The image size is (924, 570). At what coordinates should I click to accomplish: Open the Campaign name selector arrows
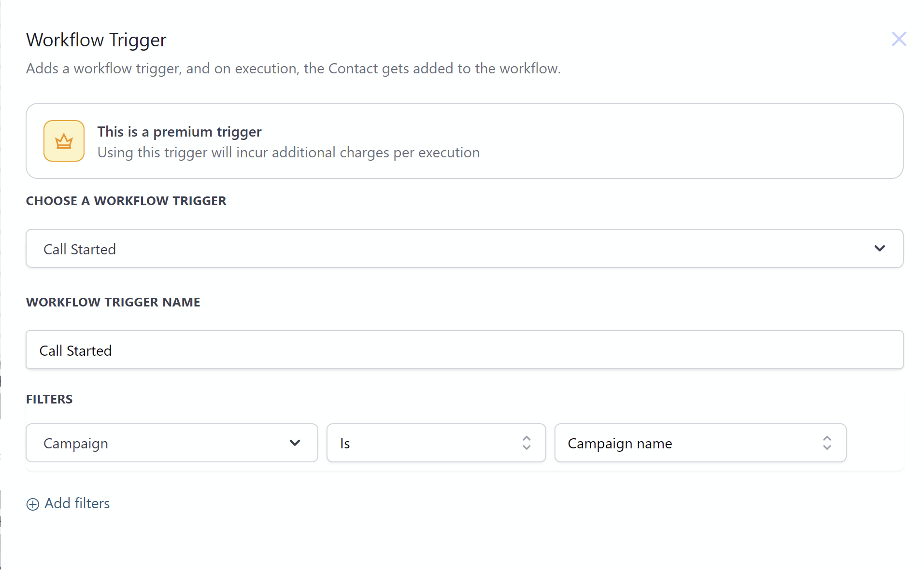tap(827, 443)
